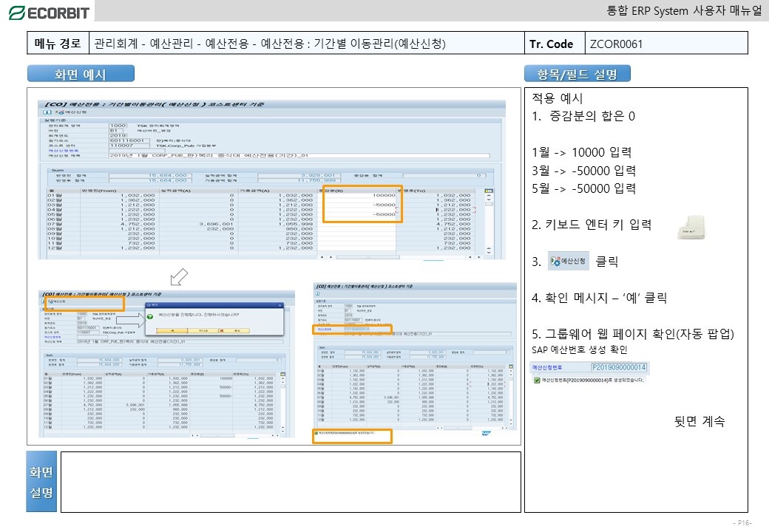Click the 03월 증감분 cell with -50000 in top grid
769x532 pixels.
[x=357, y=205]
